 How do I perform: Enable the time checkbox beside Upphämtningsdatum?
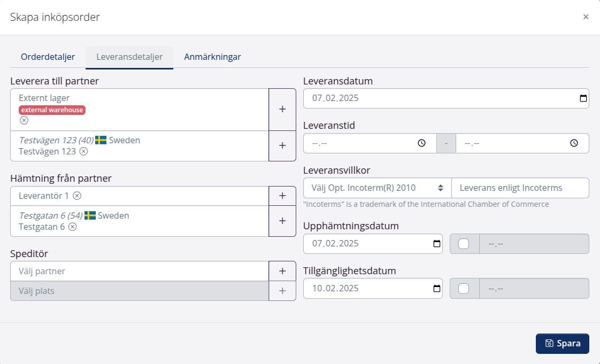click(464, 243)
